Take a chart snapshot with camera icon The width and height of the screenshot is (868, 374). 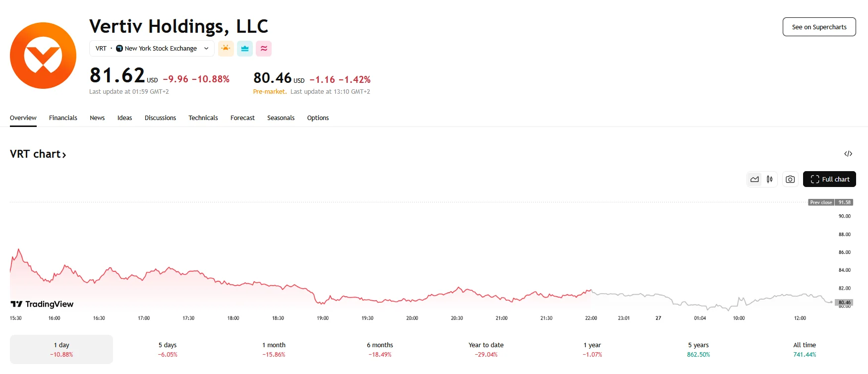[x=790, y=179]
